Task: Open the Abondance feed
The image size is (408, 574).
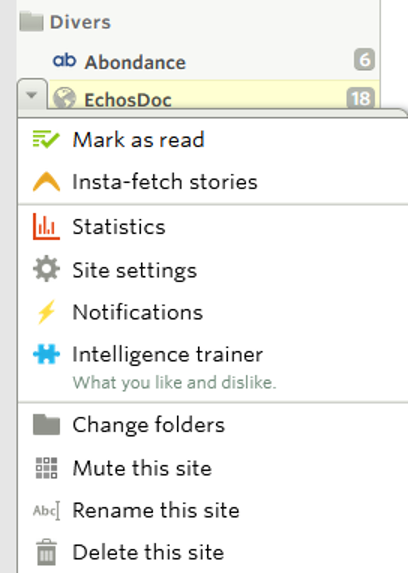Action: (135, 62)
